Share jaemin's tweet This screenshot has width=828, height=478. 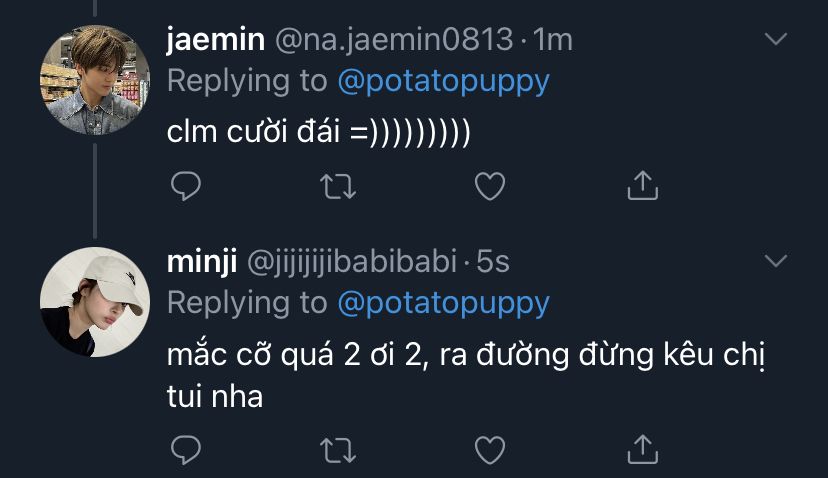(x=641, y=184)
